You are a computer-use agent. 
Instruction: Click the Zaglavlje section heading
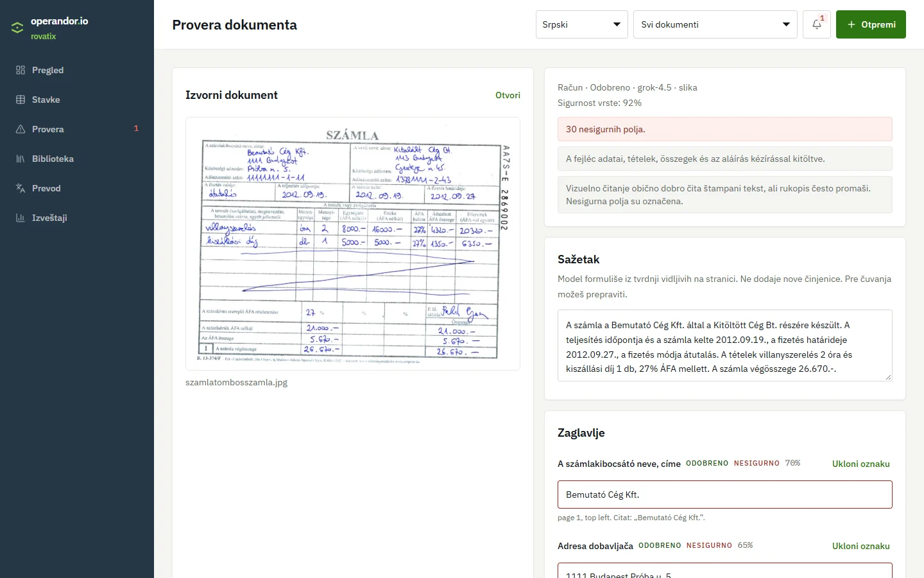point(581,433)
